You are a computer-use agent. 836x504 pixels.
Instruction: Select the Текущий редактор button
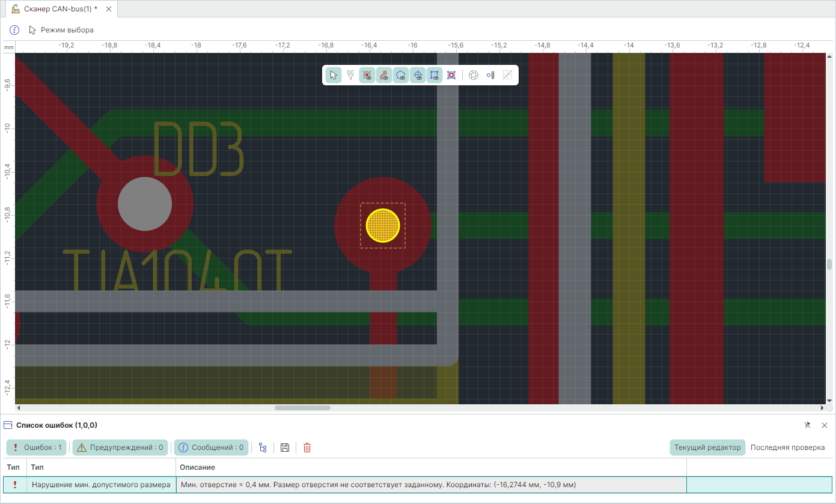(x=707, y=448)
